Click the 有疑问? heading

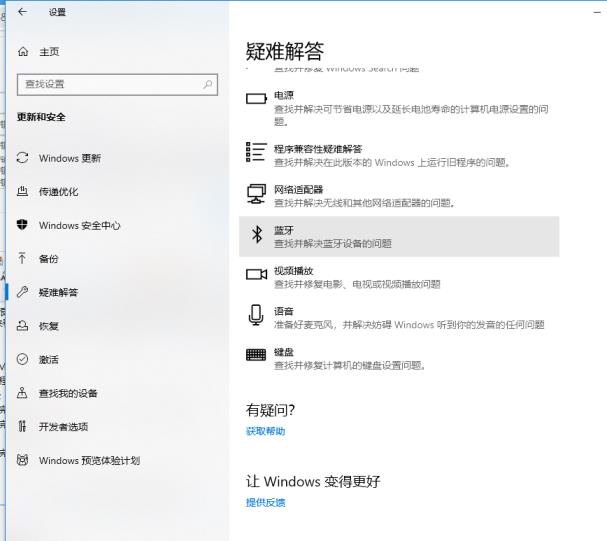point(270,410)
